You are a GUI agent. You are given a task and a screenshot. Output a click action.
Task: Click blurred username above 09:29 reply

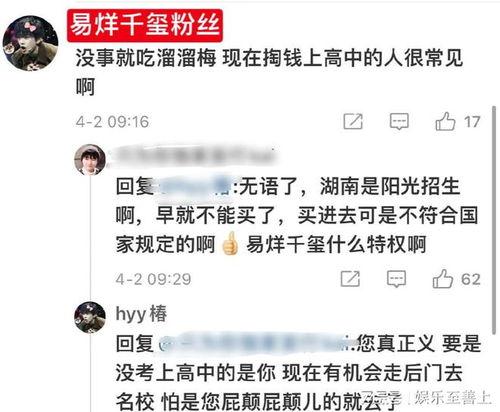195,155
